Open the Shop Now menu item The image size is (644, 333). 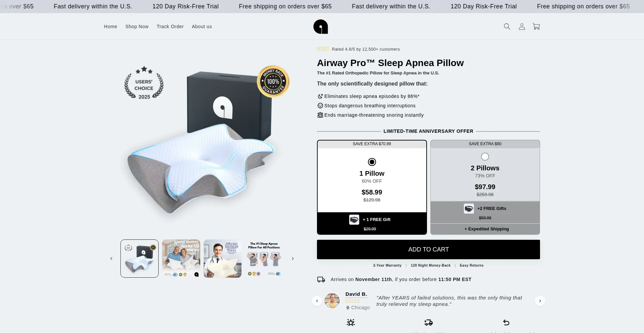(137, 26)
